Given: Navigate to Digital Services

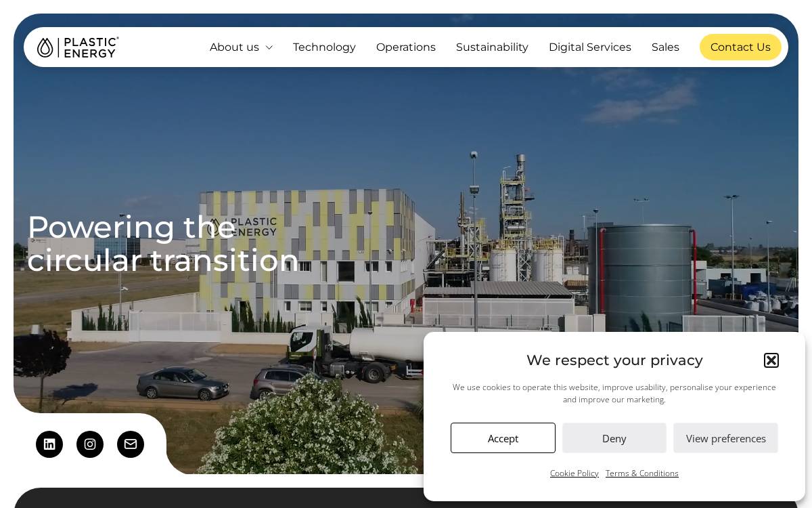Looking at the screenshot, I should point(590,47).
